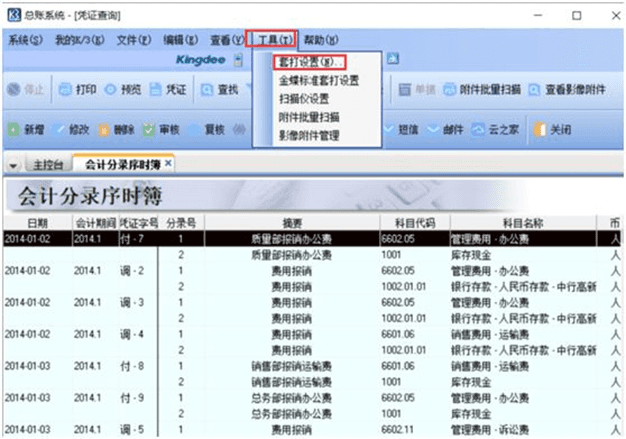Viewport: 626px width, 439px height.
Task: Open the 帮助(H) menu
Action: (x=321, y=40)
